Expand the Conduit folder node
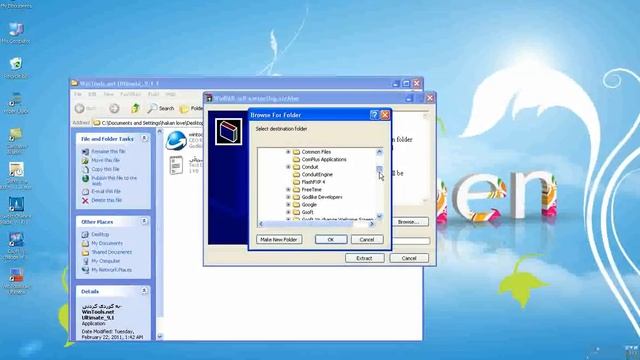 point(288,167)
